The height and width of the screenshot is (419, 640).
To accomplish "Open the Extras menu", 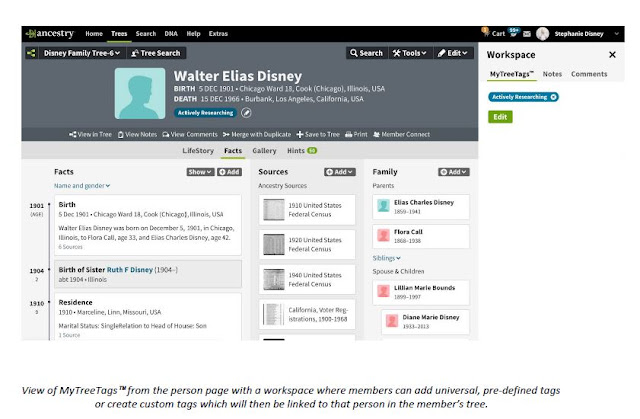I will (218, 33).
